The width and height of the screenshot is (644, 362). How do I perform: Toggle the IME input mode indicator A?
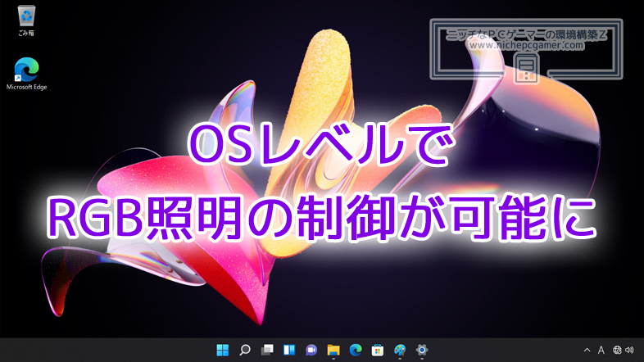(601, 350)
